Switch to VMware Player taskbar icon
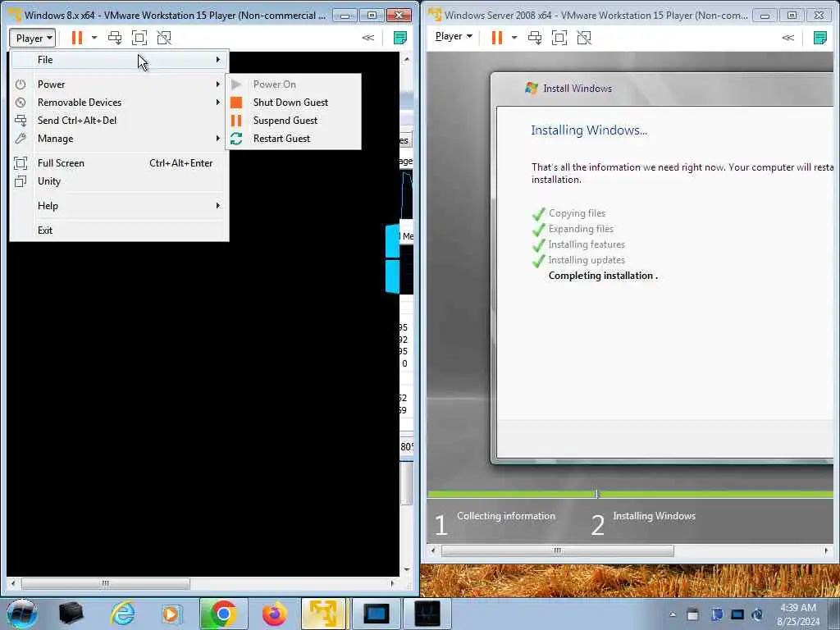The width and height of the screenshot is (840, 630). pyautogui.click(x=324, y=614)
